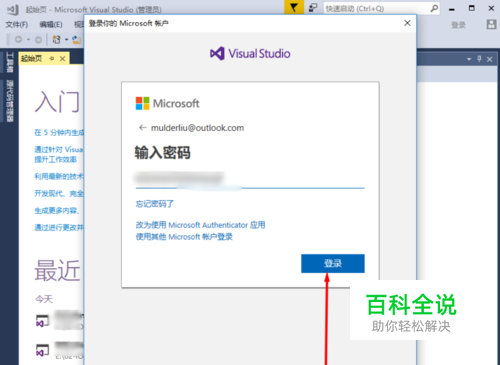The image size is (500, 365).
Task: Click the navigate backward toolbar icon
Action: (x=19, y=40)
